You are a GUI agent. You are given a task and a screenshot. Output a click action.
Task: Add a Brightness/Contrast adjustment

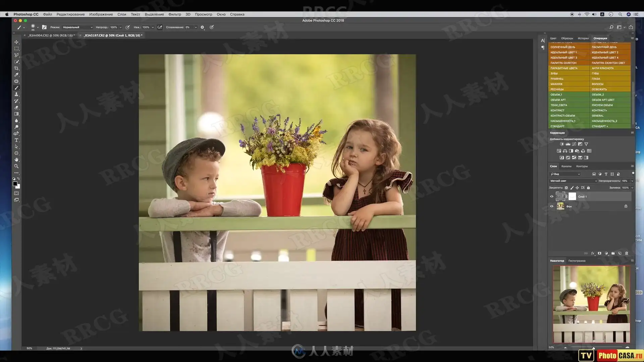(x=562, y=144)
